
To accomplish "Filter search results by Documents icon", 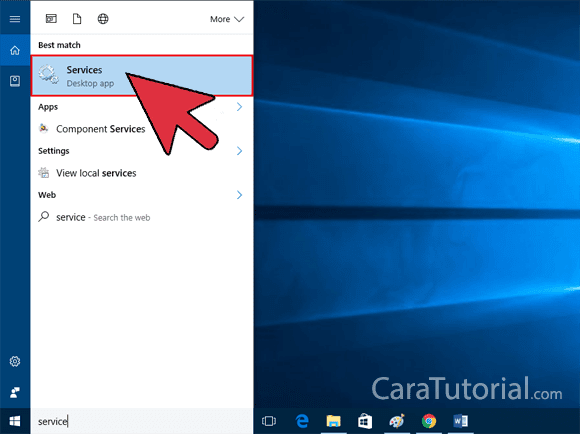I will coord(77,18).
